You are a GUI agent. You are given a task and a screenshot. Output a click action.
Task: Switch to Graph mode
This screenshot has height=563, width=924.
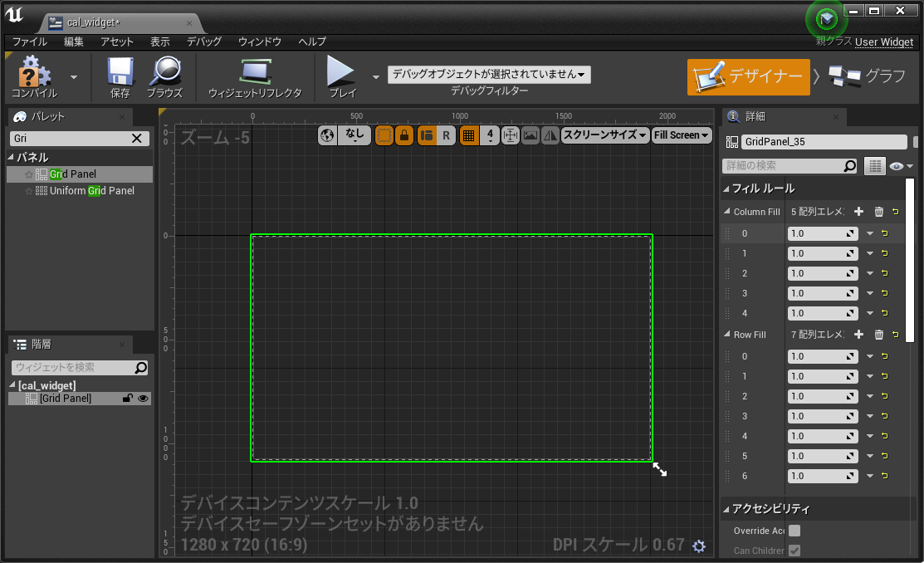(x=867, y=76)
